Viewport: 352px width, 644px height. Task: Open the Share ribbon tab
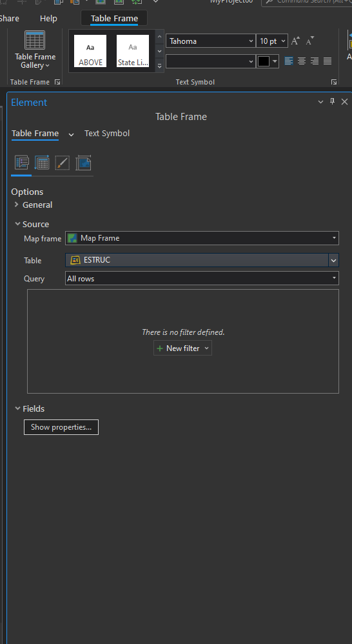(x=9, y=19)
